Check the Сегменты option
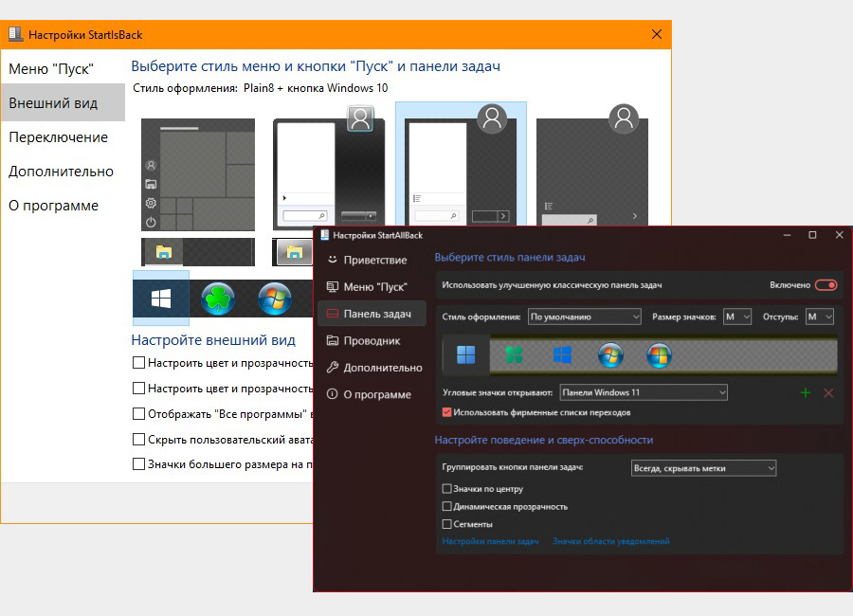853x616 pixels. (x=446, y=524)
